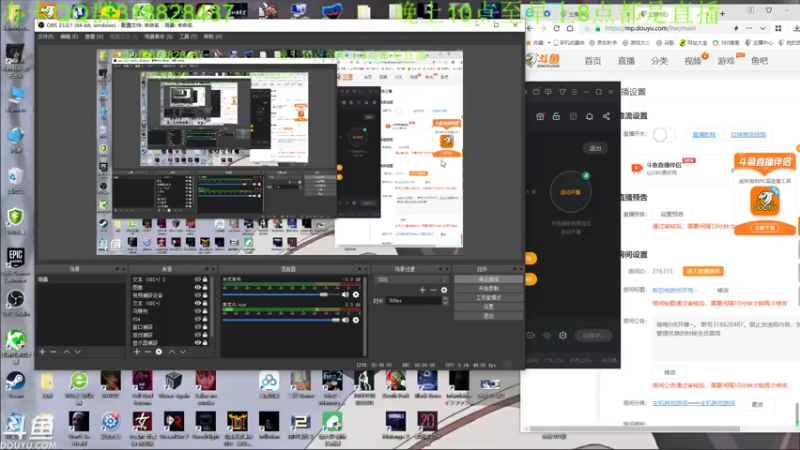Screen dimensions: 800x450
Task: Remove the selected OBS scene
Action: 53,352
